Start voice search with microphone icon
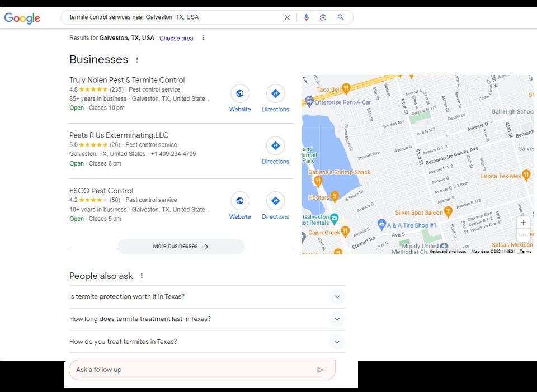 (x=306, y=17)
